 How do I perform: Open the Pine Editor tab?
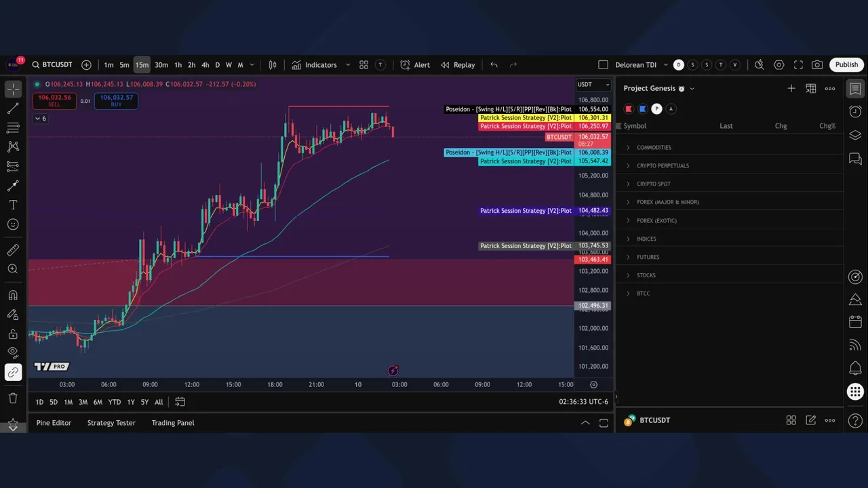[x=54, y=423]
